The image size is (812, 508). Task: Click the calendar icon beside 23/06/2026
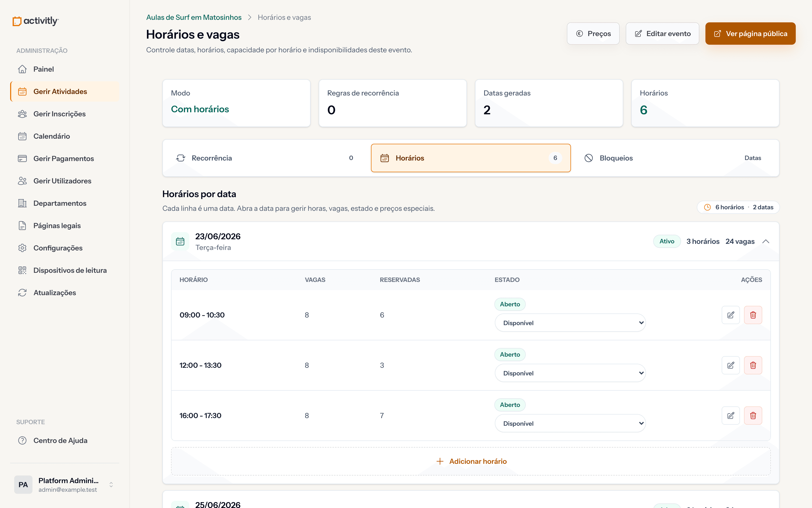(180, 242)
